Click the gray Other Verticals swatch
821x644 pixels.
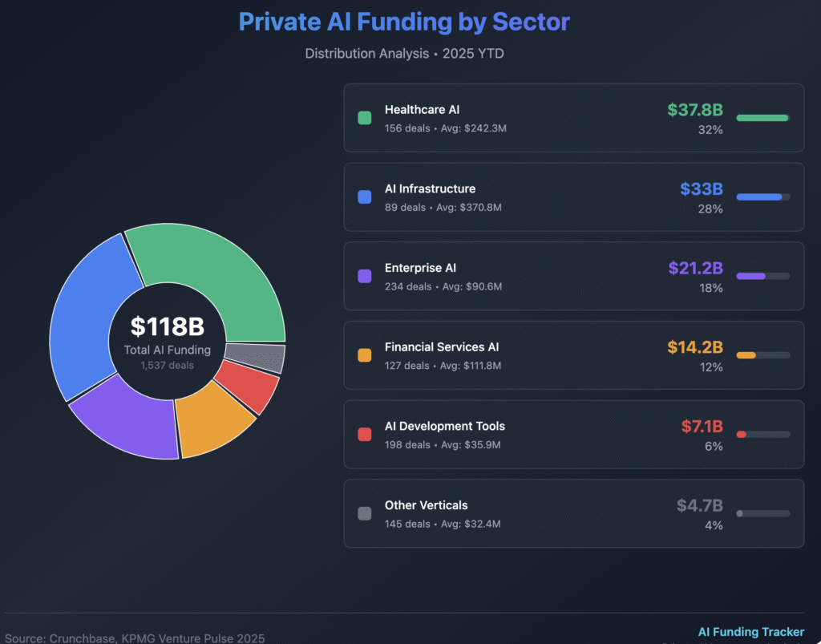[365, 513]
